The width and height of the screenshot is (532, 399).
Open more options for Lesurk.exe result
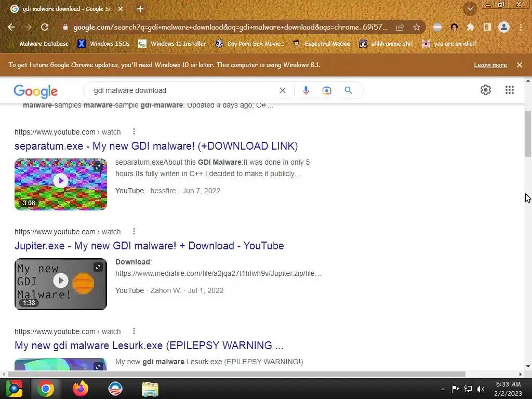point(134,331)
